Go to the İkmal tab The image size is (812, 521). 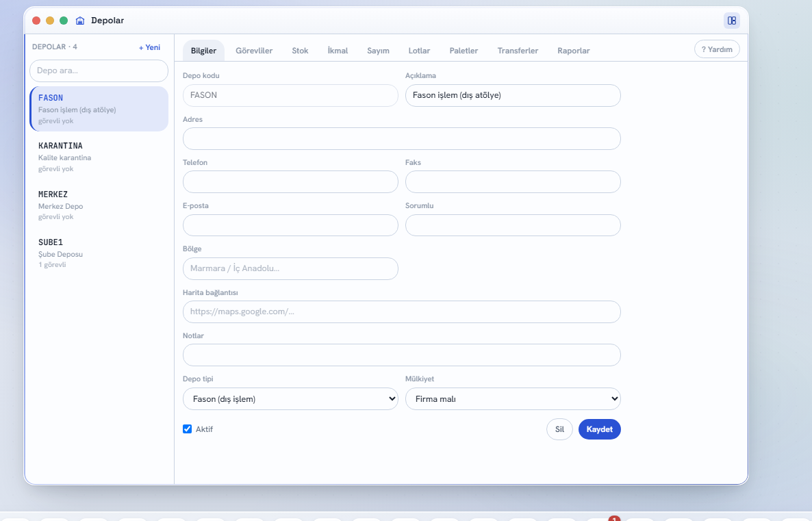point(338,51)
